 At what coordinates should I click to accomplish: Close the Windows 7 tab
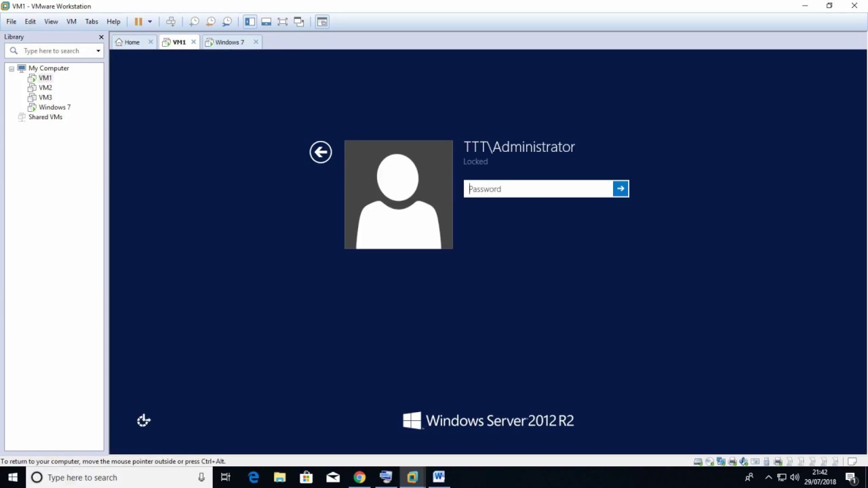[256, 42]
